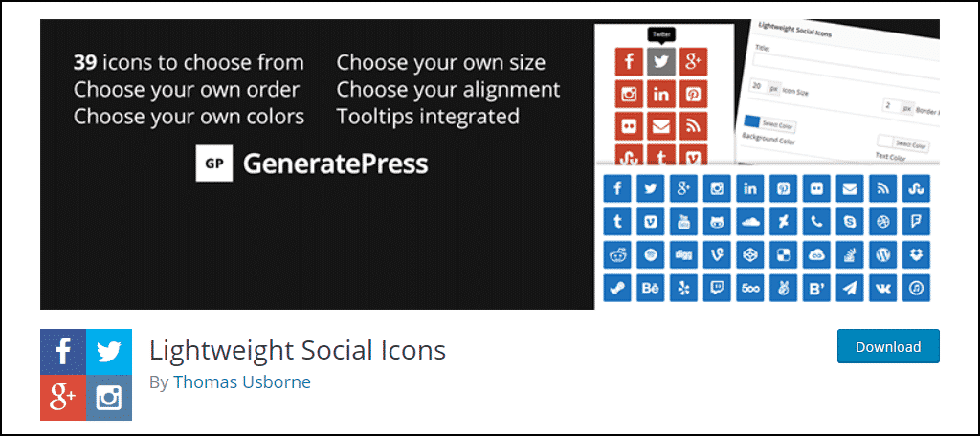Viewport: 980px width, 436px height.
Task: Select the blue Dropbox icon
Action: tap(916, 254)
